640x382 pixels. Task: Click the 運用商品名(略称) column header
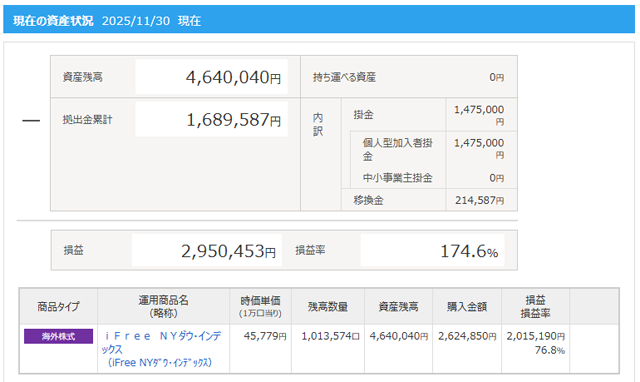coord(163,306)
